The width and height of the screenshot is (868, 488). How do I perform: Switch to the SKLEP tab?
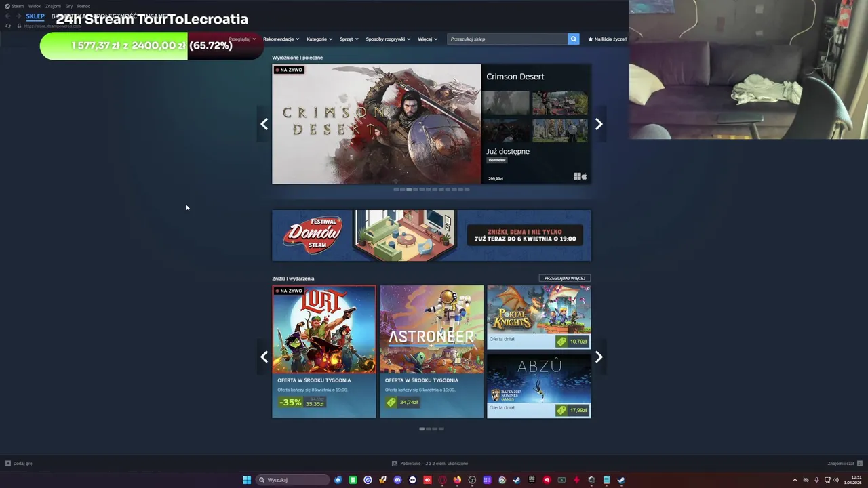click(35, 16)
